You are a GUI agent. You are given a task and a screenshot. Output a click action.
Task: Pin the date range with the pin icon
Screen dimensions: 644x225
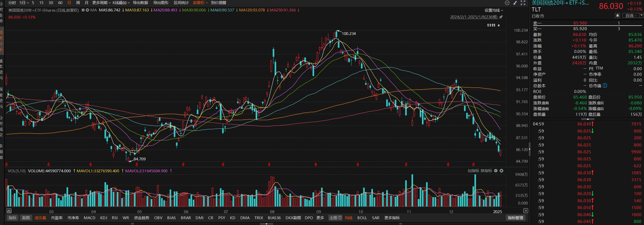pos(501,17)
